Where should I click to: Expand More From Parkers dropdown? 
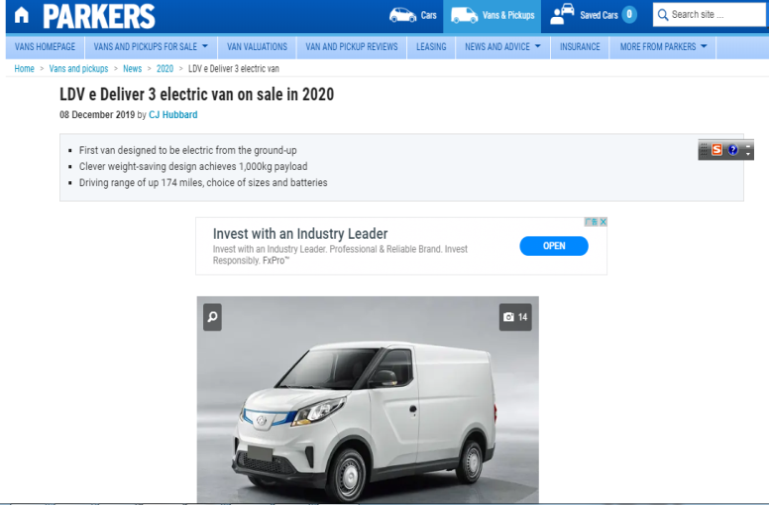(x=663, y=47)
